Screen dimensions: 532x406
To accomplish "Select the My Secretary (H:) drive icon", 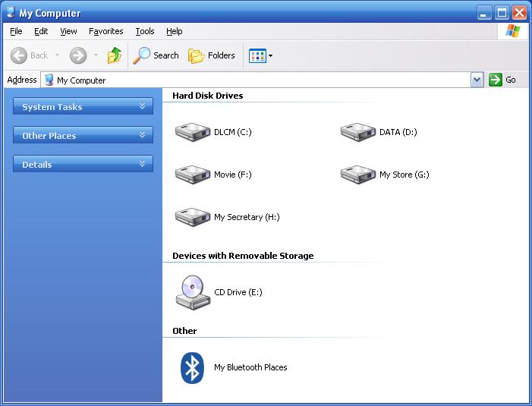I will (x=192, y=217).
